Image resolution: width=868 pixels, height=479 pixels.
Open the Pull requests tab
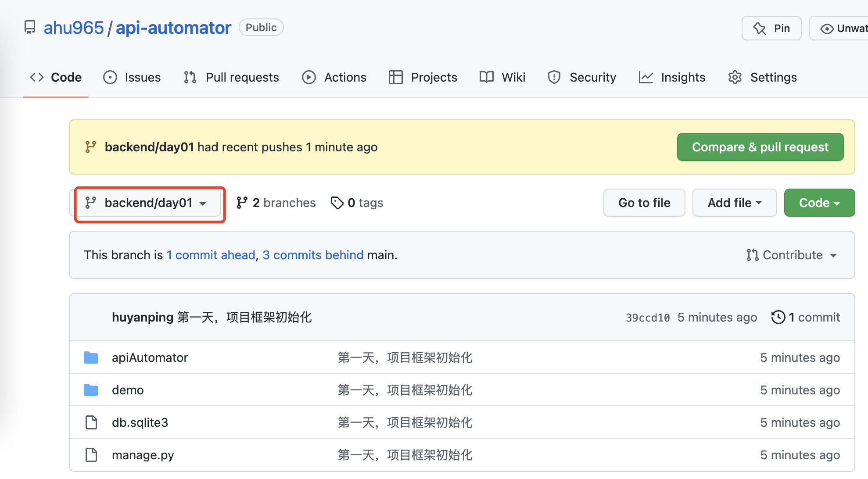coord(231,77)
